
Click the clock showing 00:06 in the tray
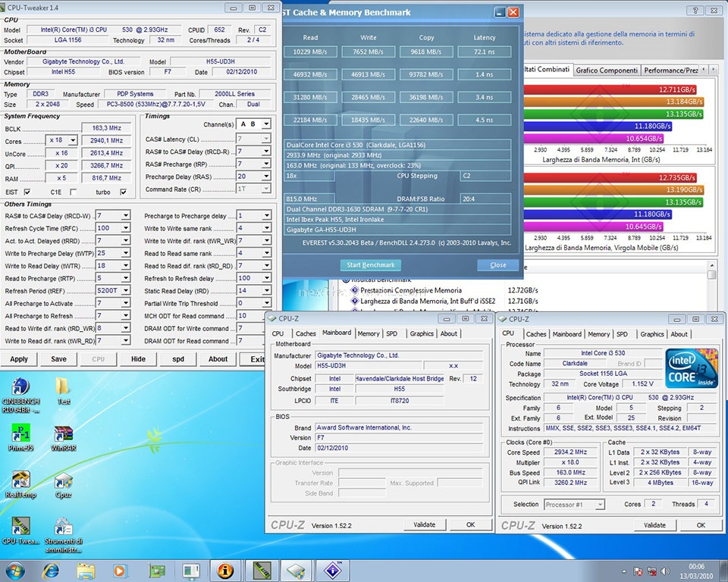696,567
